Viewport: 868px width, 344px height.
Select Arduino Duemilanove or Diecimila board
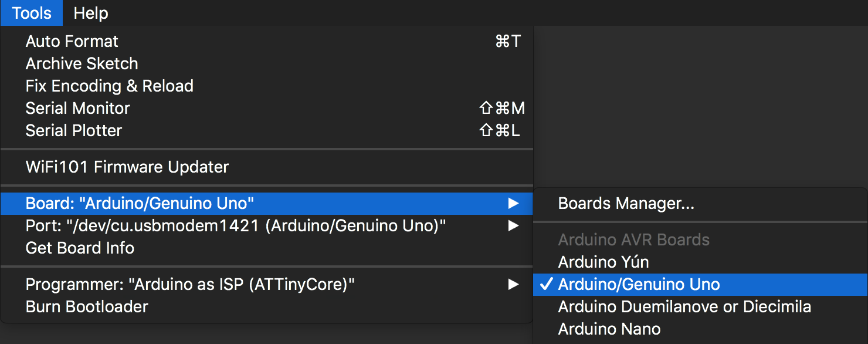pyautogui.click(x=684, y=307)
